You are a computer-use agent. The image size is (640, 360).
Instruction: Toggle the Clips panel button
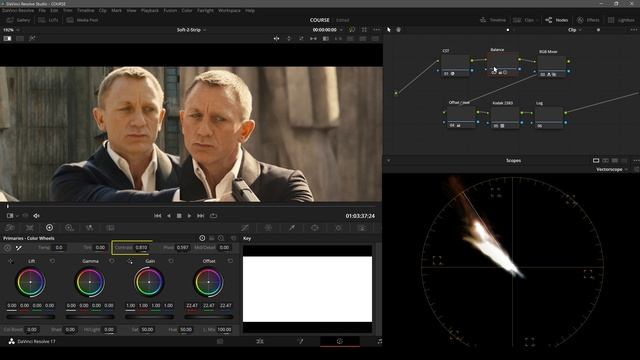coord(523,20)
